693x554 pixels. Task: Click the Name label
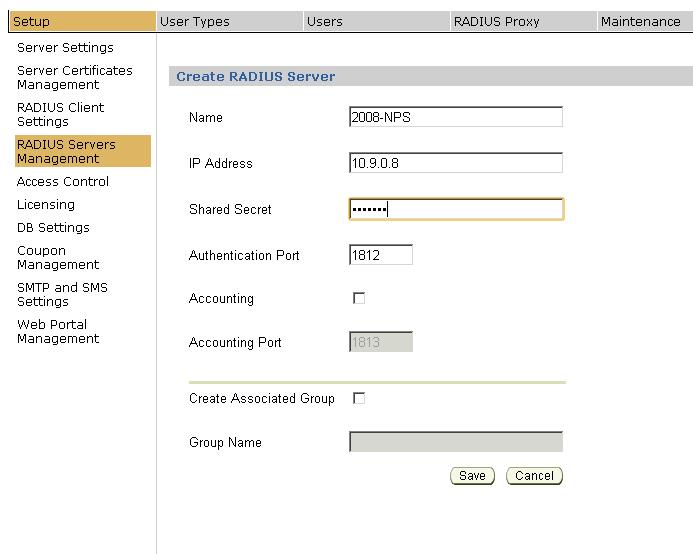coord(206,117)
